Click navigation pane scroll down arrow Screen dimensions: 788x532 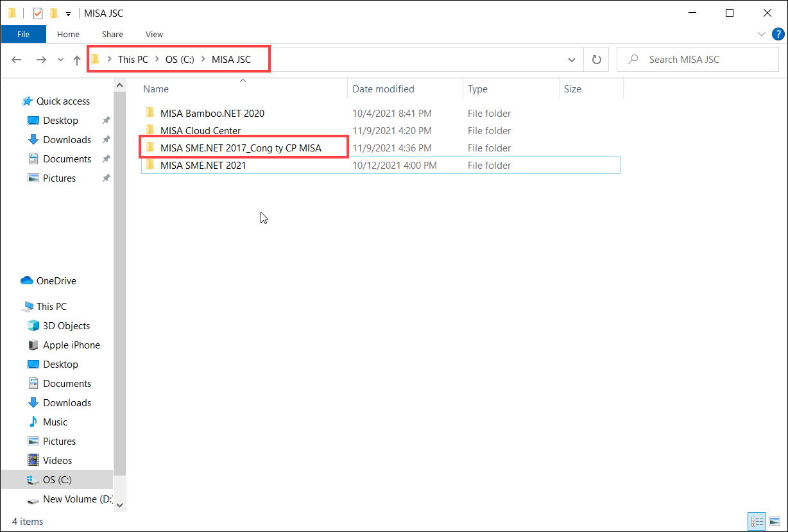(x=120, y=506)
